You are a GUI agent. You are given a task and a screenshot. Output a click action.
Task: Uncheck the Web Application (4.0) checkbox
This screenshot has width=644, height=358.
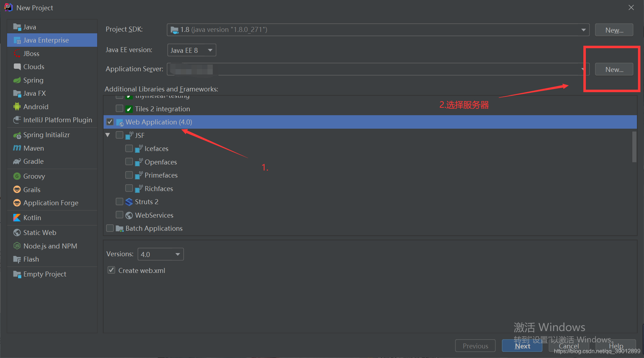click(x=110, y=122)
